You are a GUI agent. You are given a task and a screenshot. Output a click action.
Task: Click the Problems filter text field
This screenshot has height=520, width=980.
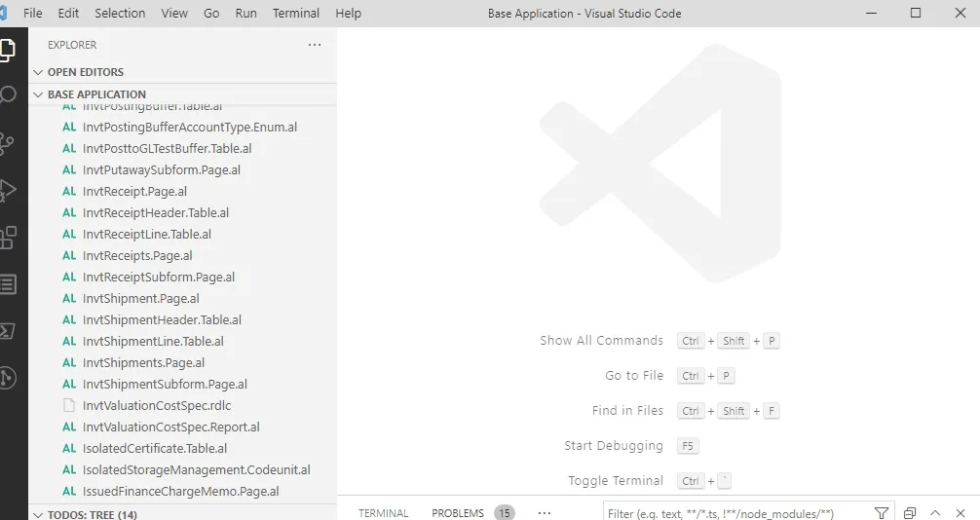click(x=735, y=513)
